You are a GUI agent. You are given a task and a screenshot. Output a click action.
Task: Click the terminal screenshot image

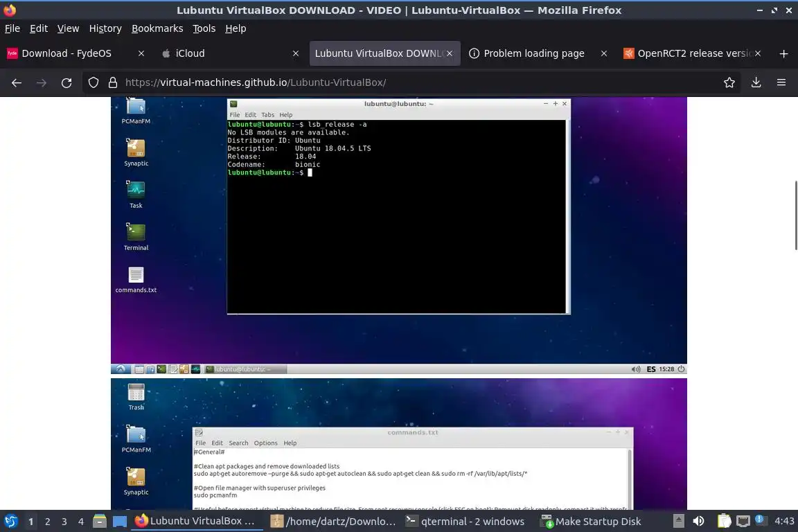399,236
